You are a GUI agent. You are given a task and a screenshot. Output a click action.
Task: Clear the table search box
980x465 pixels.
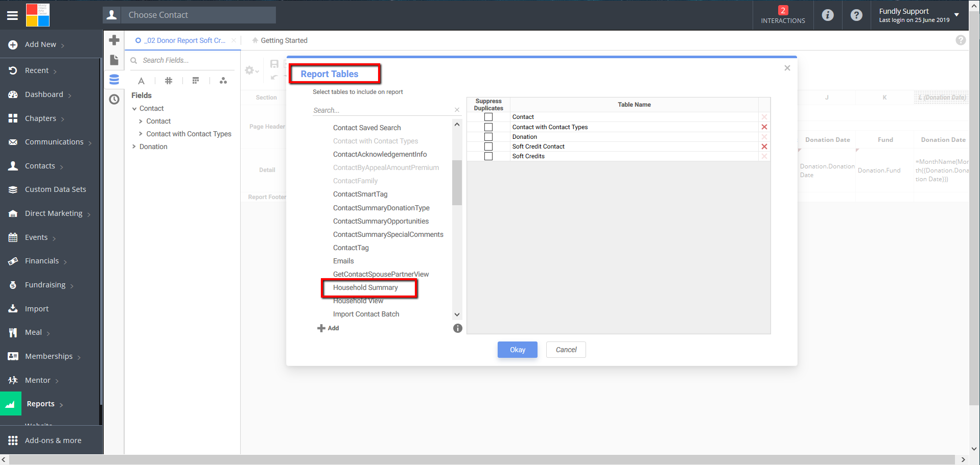(457, 110)
